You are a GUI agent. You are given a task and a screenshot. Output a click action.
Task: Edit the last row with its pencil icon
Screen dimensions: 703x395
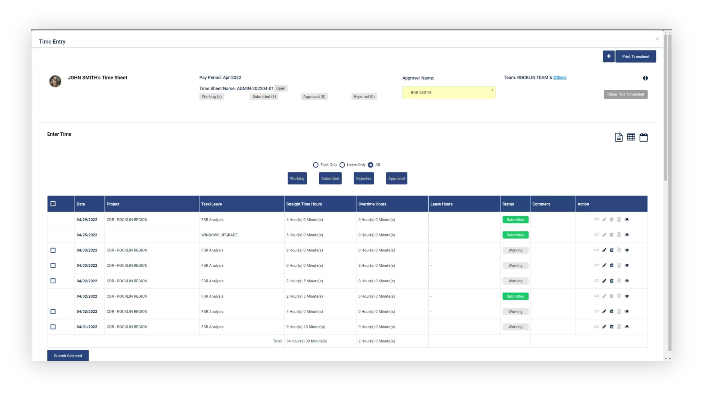604,327
